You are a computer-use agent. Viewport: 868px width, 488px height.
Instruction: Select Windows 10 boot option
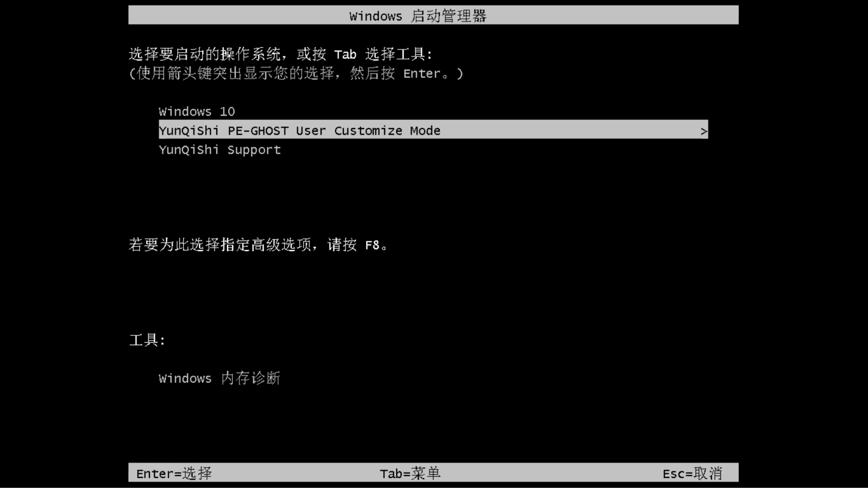[x=196, y=111]
